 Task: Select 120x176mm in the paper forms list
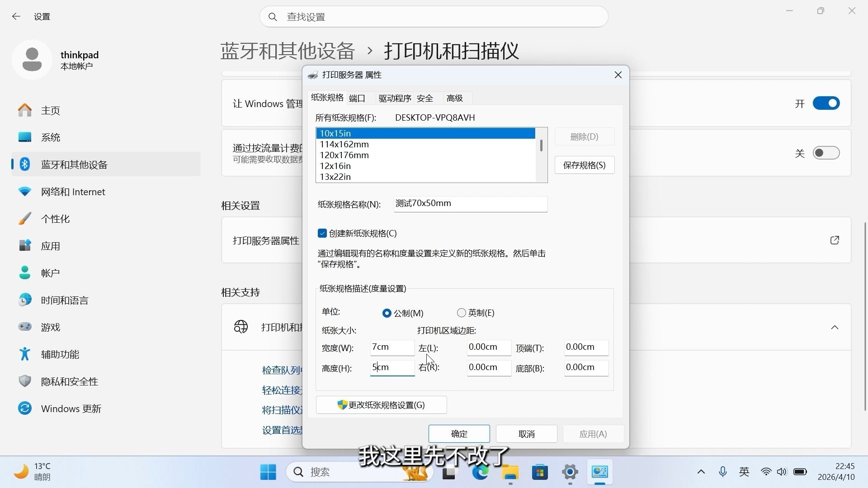click(425, 155)
